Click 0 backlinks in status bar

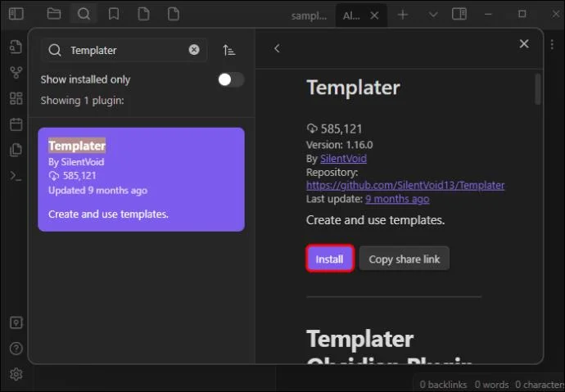[443, 385]
